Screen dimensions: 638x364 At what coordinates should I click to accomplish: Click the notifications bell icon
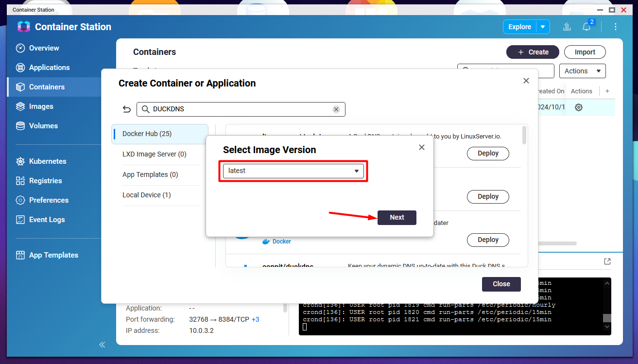coord(586,27)
